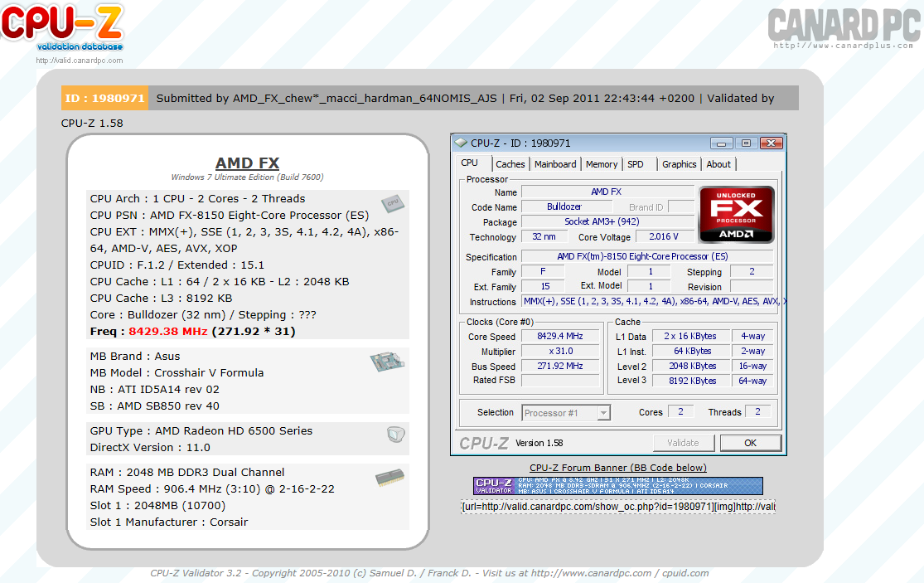Viewport: 924px width, 583px height.
Task: Click the OK button in CPU-Z
Action: [750, 443]
